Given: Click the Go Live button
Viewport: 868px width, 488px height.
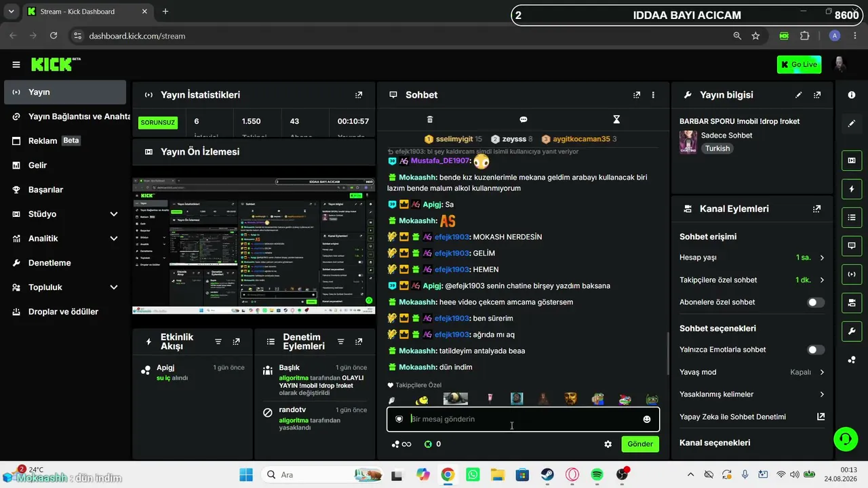Looking at the screenshot, I should click(x=799, y=64).
